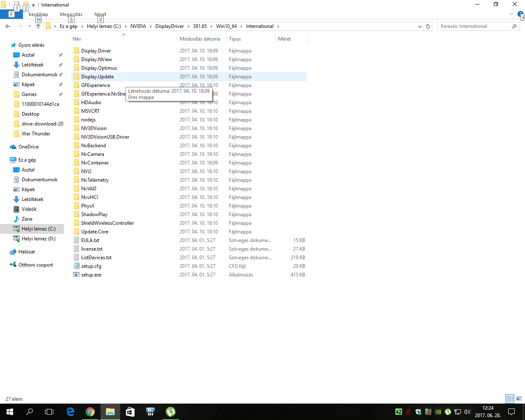Sort by the Méret column header
525x420 pixels.
click(x=284, y=39)
